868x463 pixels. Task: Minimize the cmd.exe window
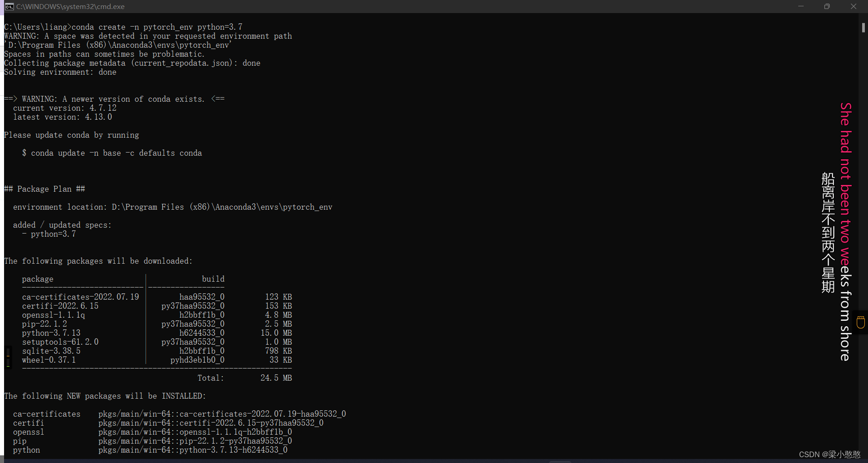pyautogui.click(x=801, y=6)
